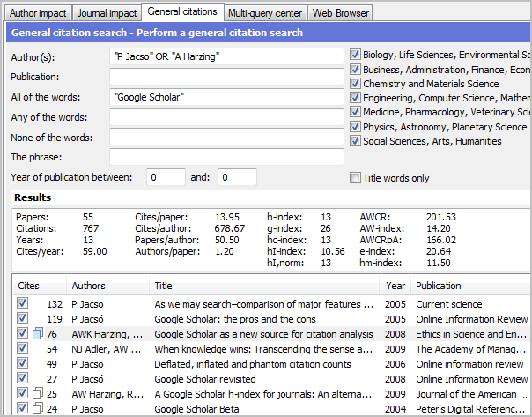This screenshot has width=532, height=417.
Task: Click the 'Current science' publication cell
Action: 449,304
